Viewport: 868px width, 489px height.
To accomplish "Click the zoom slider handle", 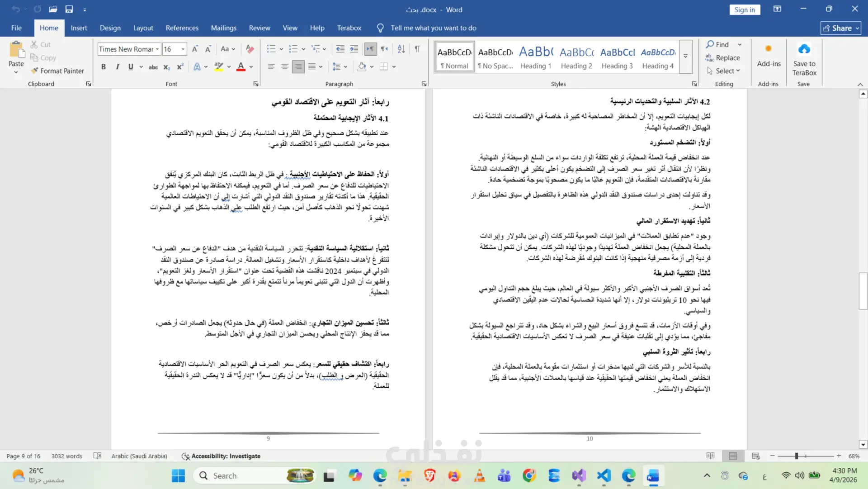I will (796, 456).
